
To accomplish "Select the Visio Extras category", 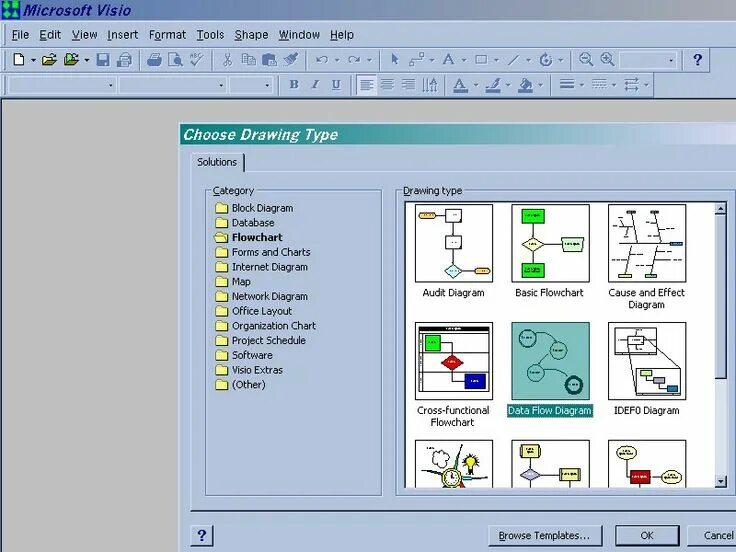I will [x=249, y=370].
